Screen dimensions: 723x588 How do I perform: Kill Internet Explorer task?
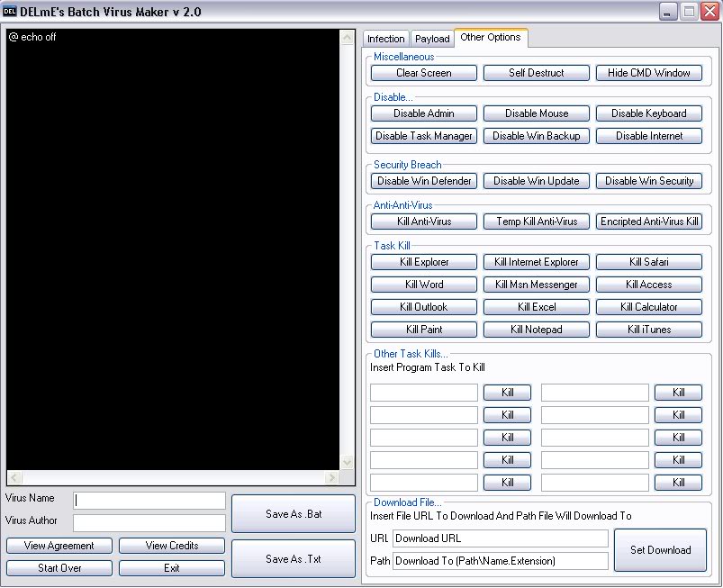tap(536, 261)
